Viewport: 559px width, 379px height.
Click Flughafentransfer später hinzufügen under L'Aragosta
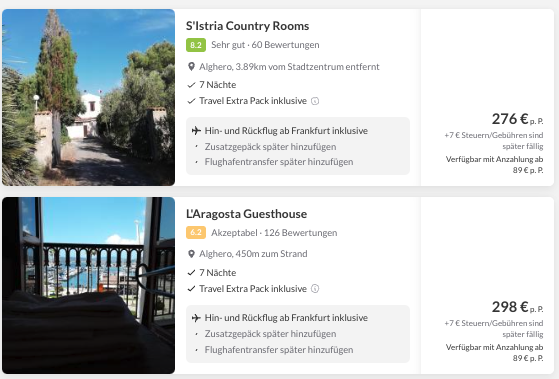click(x=279, y=350)
